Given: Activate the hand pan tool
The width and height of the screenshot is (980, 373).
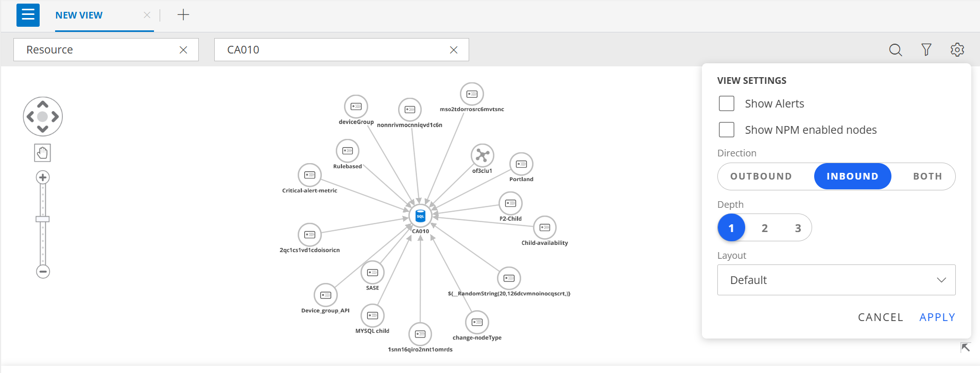Looking at the screenshot, I should coord(43,153).
